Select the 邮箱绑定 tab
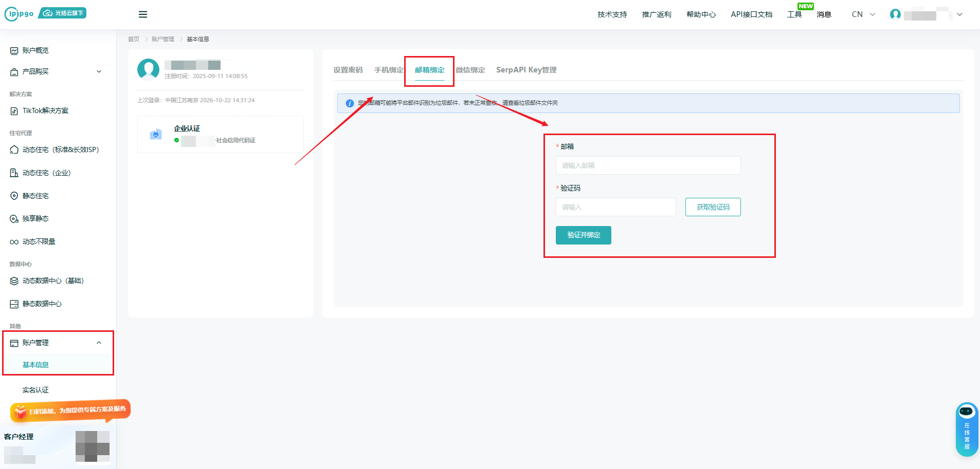Screen dimensions: 980x469 pyautogui.click(x=430, y=70)
